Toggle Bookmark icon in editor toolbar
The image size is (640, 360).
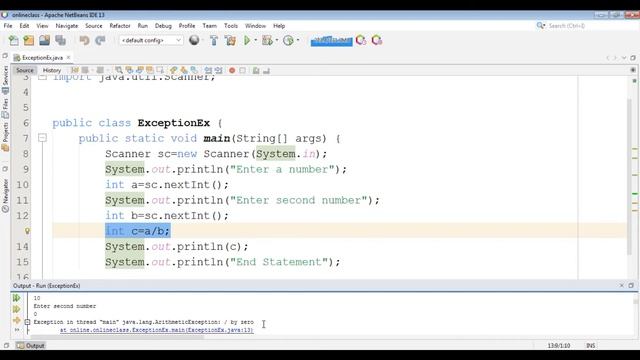coord(194,70)
